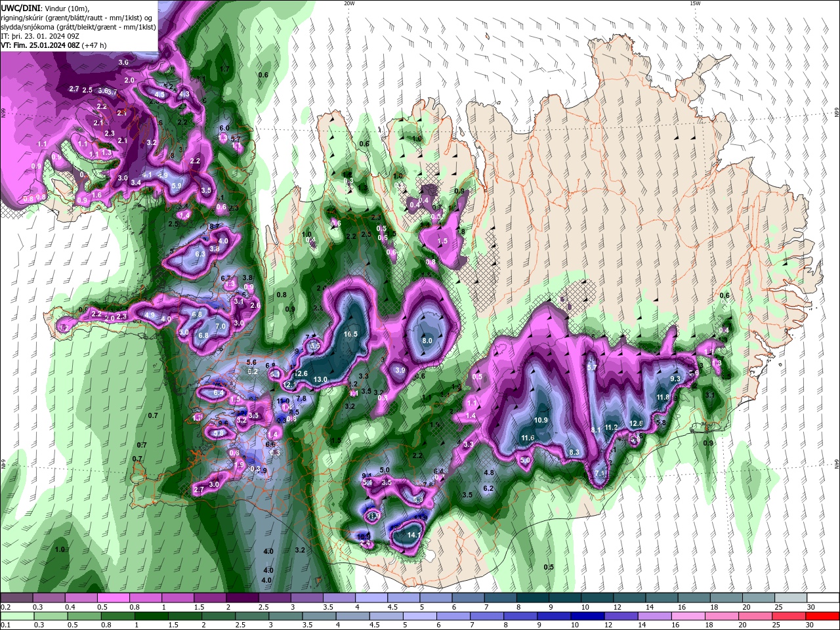Select the 8.1 value on the map
This screenshot has width=840, height=630.
pos(597,430)
